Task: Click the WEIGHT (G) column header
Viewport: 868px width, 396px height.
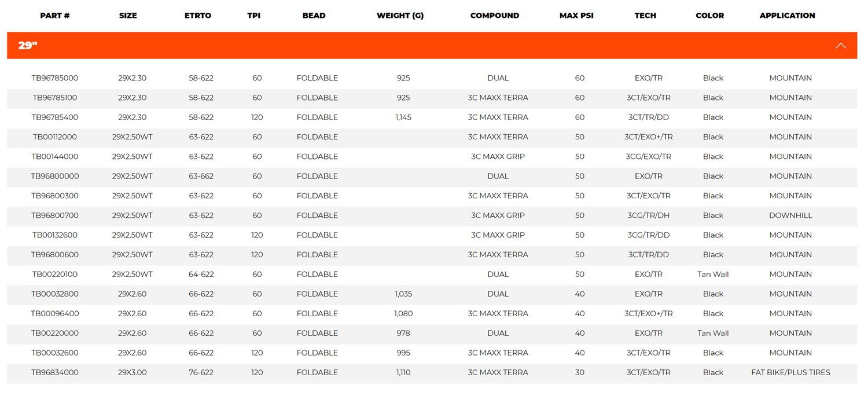Action: click(400, 16)
